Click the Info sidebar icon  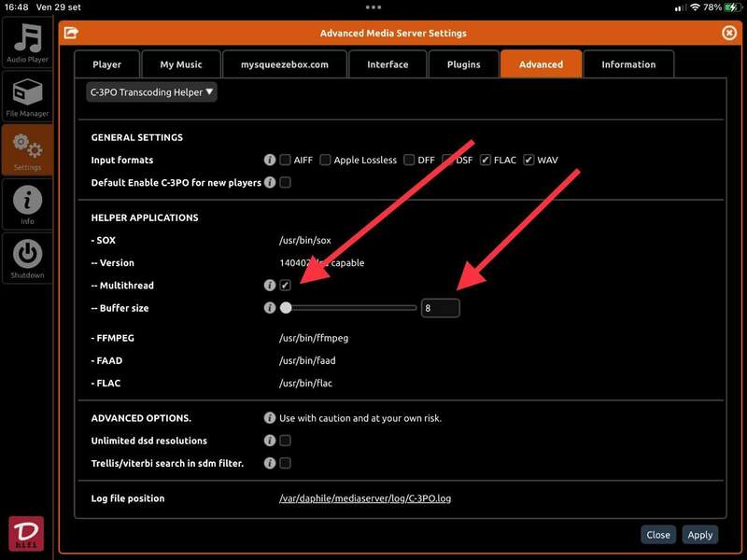pyautogui.click(x=27, y=203)
